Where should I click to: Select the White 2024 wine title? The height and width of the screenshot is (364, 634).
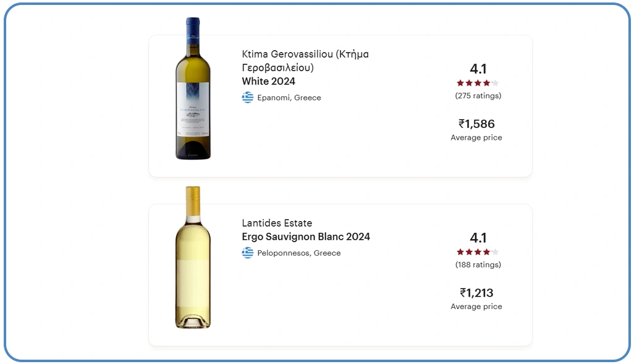(x=268, y=81)
